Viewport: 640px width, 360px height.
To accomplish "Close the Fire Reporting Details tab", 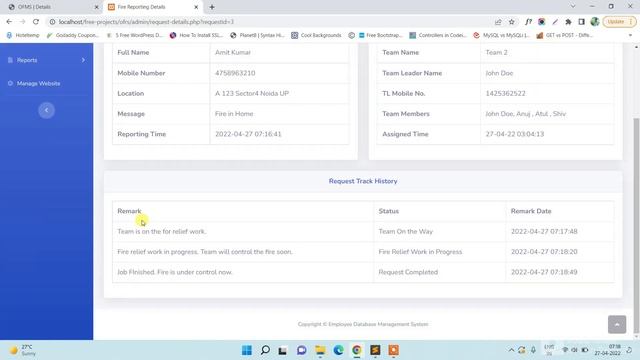I will tap(196, 7).
